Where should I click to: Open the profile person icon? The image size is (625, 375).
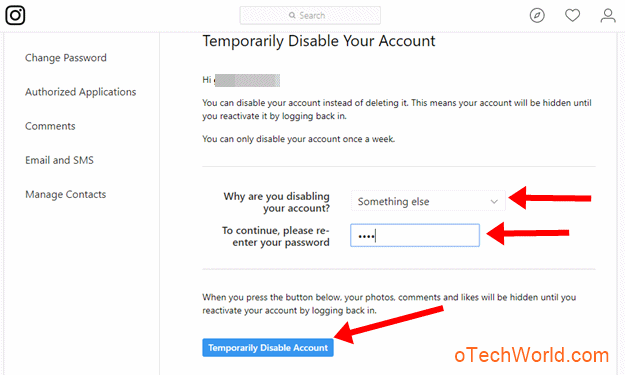tap(608, 16)
